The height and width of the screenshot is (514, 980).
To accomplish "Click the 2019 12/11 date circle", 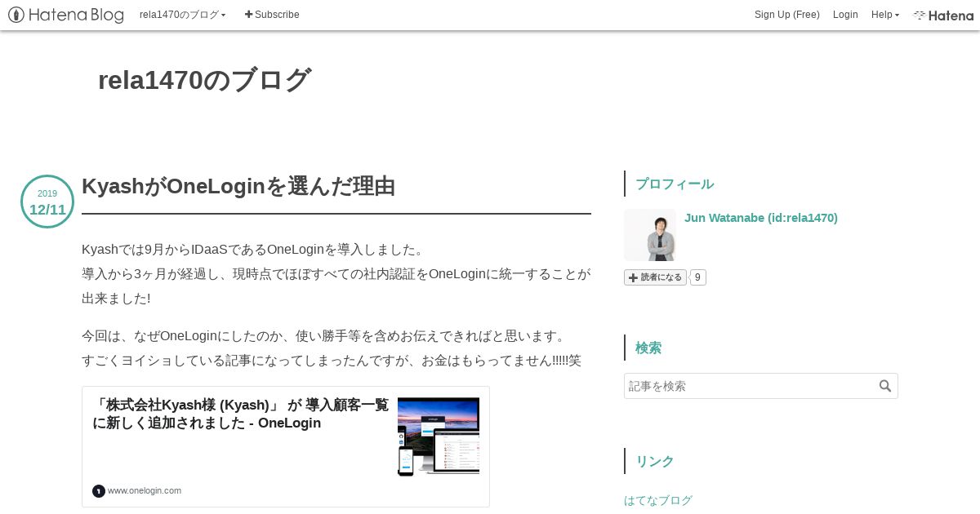I will click(47, 202).
